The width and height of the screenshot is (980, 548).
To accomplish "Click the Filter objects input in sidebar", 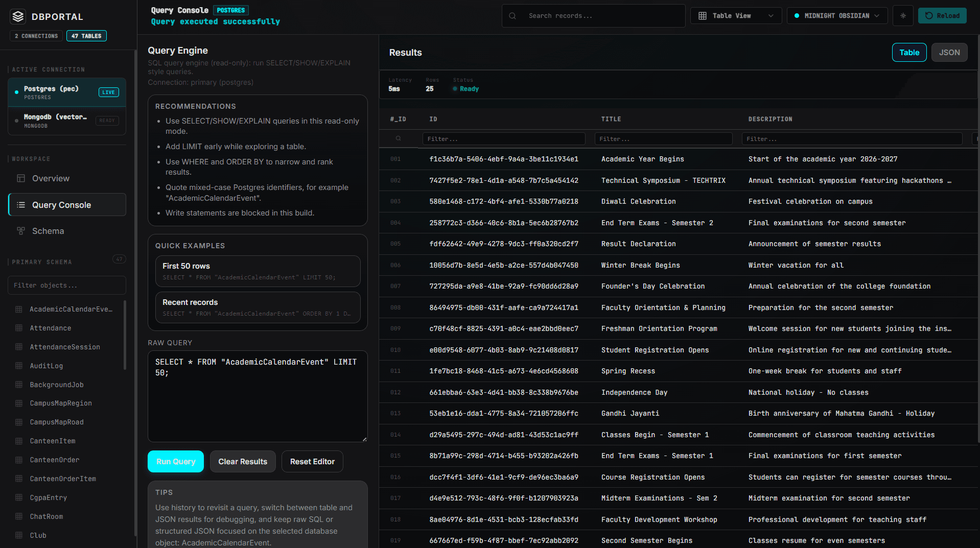I will pyautogui.click(x=67, y=285).
